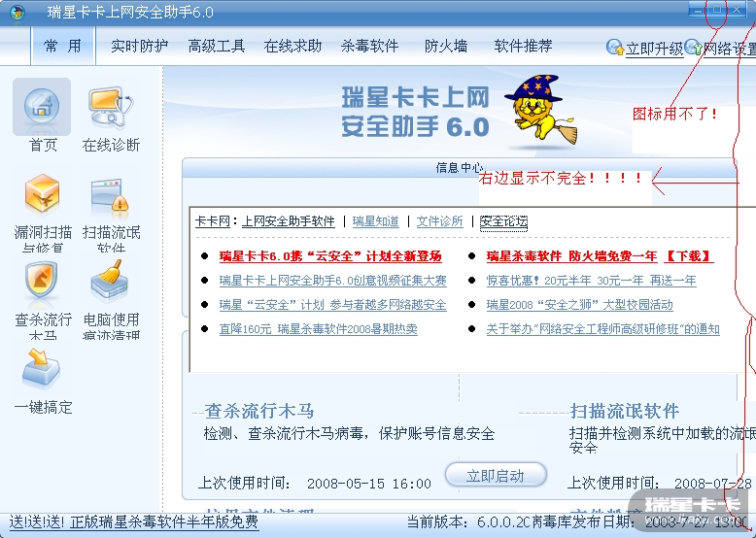The height and width of the screenshot is (538, 756).
Task: Click the Rising lion mascot image
Action: (x=541, y=110)
